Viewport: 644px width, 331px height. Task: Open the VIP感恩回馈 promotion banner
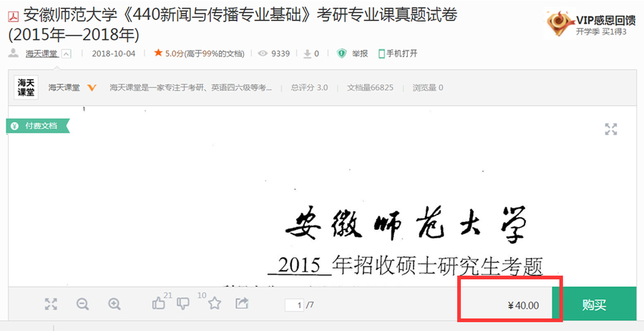[587, 24]
